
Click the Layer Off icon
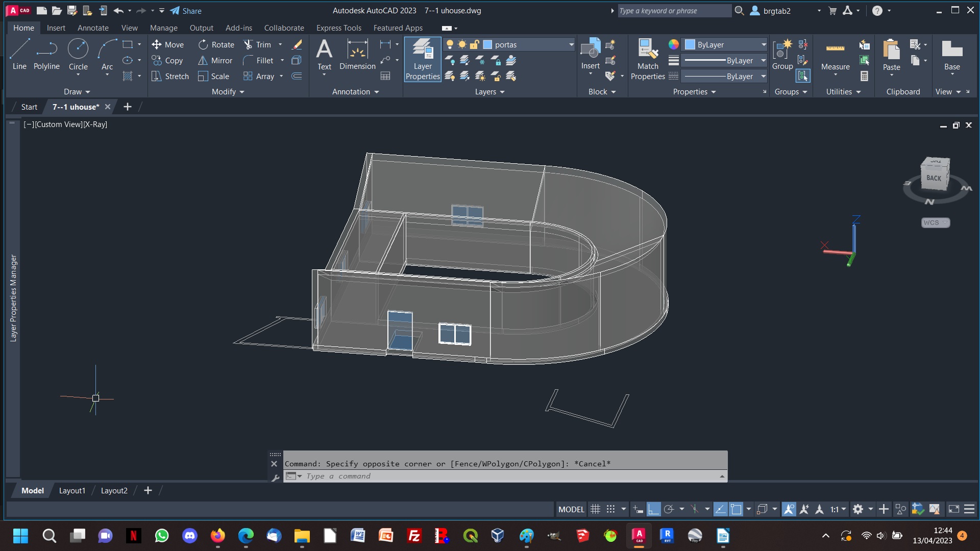[x=450, y=61]
